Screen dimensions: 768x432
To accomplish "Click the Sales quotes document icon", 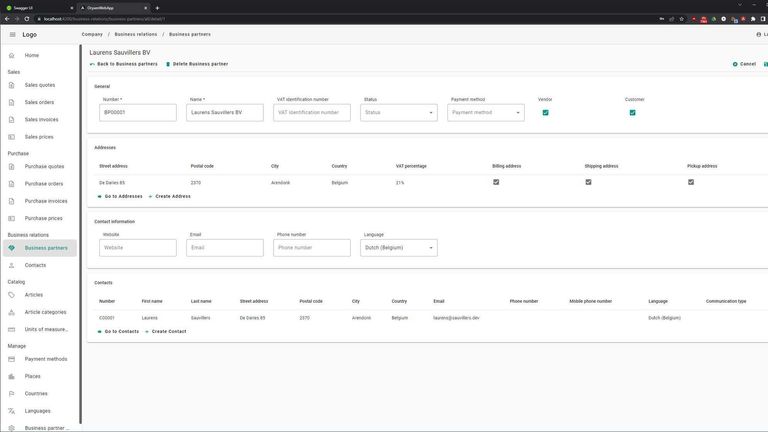I will (12, 85).
